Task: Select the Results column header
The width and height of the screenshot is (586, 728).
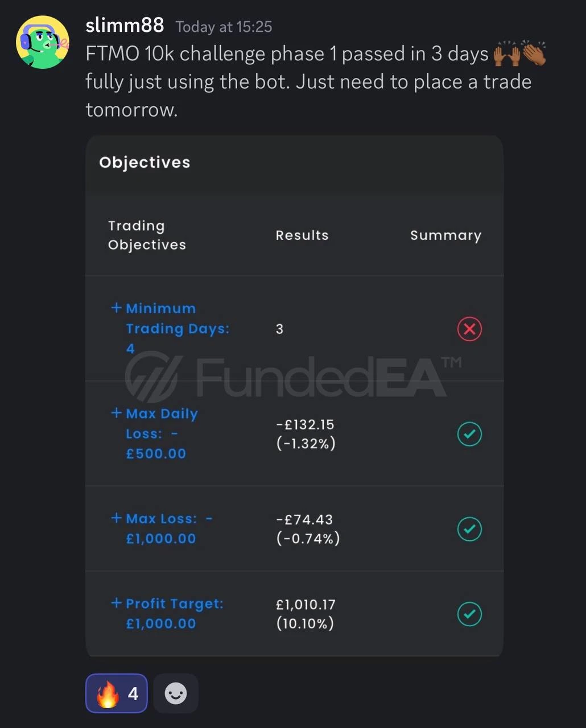Action: pyautogui.click(x=302, y=235)
